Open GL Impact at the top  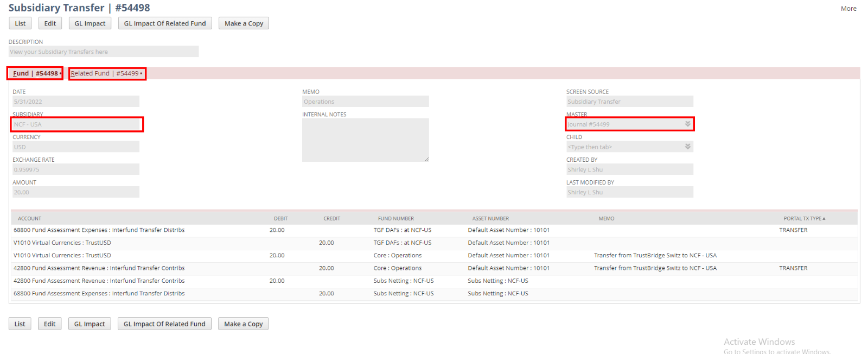click(90, 23)
